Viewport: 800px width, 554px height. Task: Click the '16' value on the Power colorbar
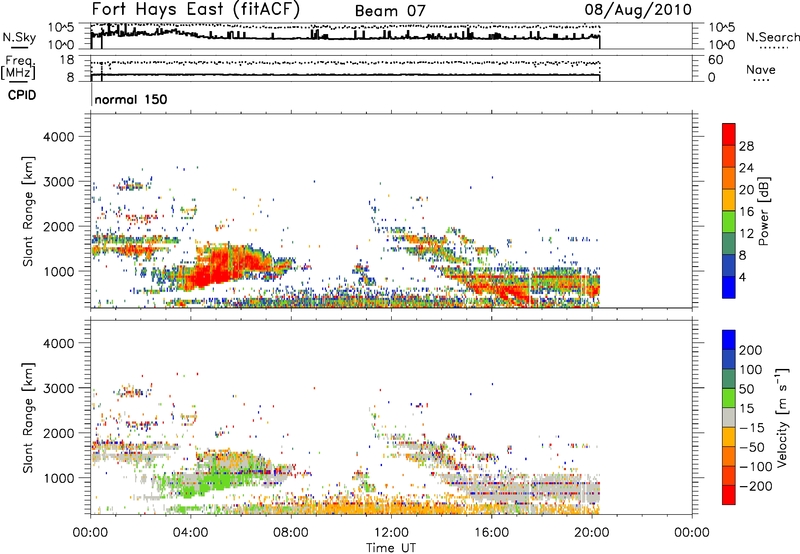[746, 212]
